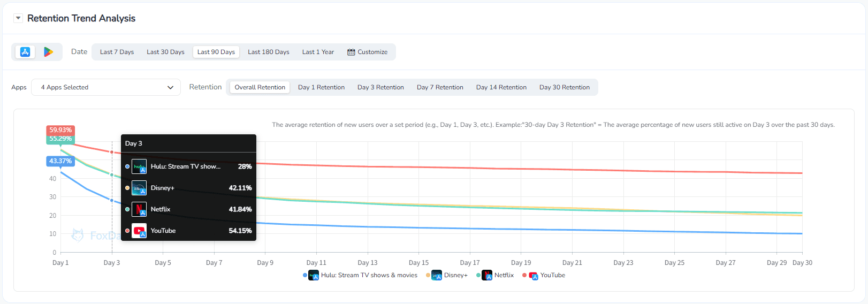The image size is (868, 304).
Task: Toggle Hulu series visibility via legend label
Action: pos(369,275)
